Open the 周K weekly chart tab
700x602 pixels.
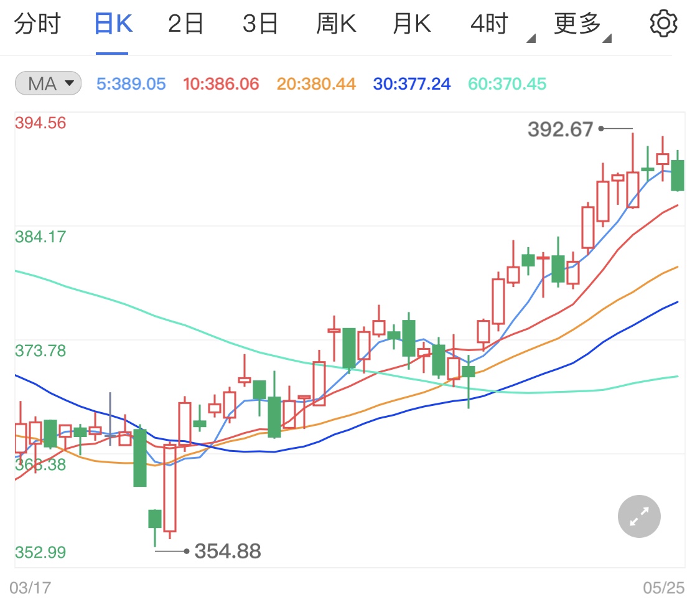coord(336,24)
